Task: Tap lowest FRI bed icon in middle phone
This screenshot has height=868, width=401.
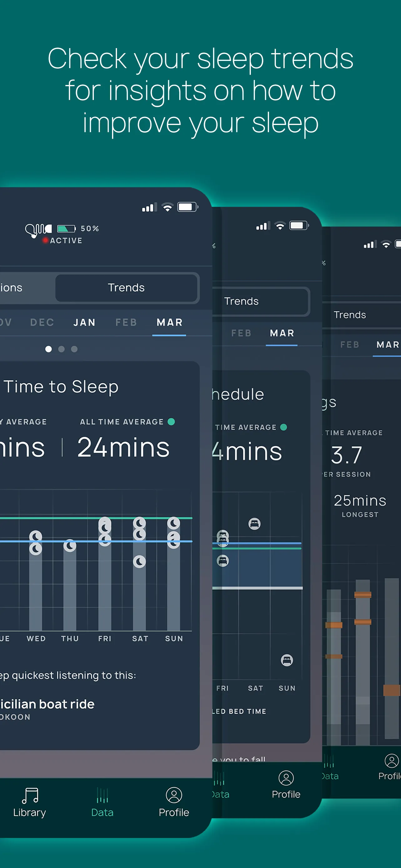Action: (x=223, y=561)
